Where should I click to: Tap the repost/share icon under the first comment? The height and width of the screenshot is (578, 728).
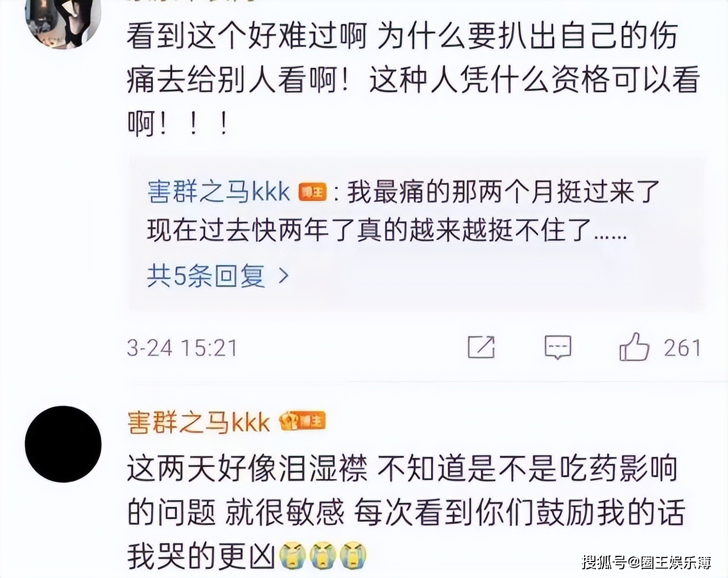tap(481, 347)
